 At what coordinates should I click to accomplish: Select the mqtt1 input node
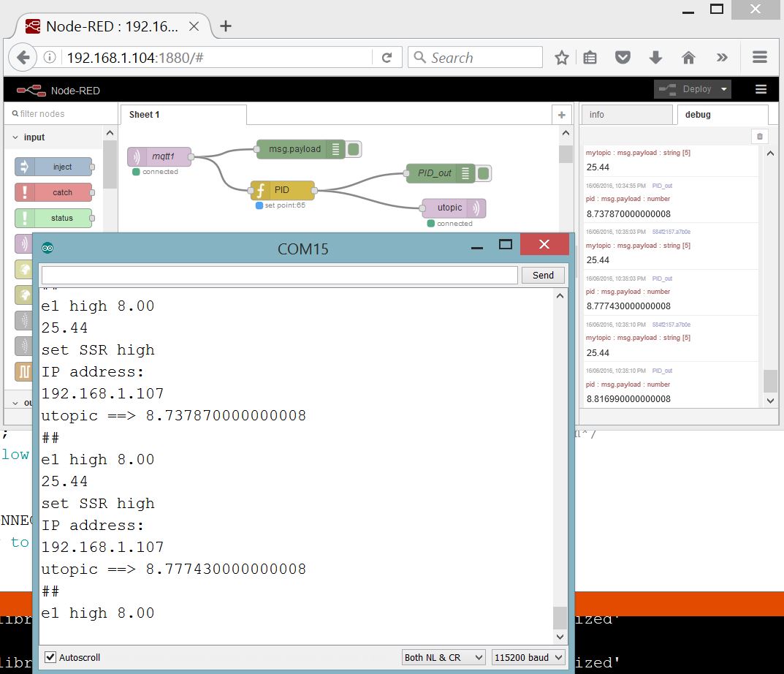tap(159, 156)
